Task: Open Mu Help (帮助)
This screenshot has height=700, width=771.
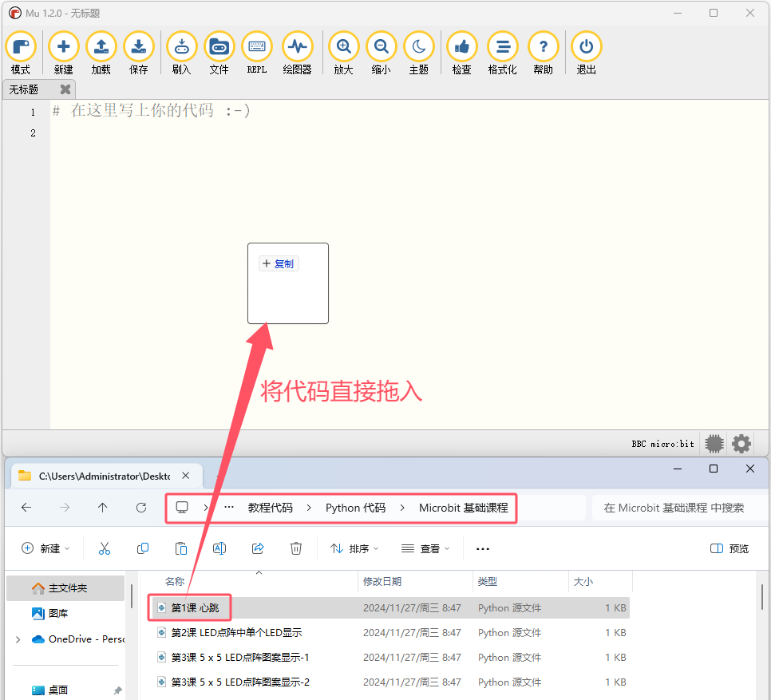Action: coord(543,53)
